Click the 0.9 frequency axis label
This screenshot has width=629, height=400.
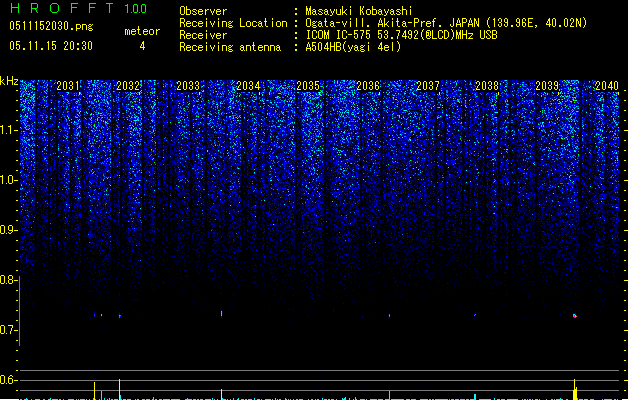pos(9,230)
